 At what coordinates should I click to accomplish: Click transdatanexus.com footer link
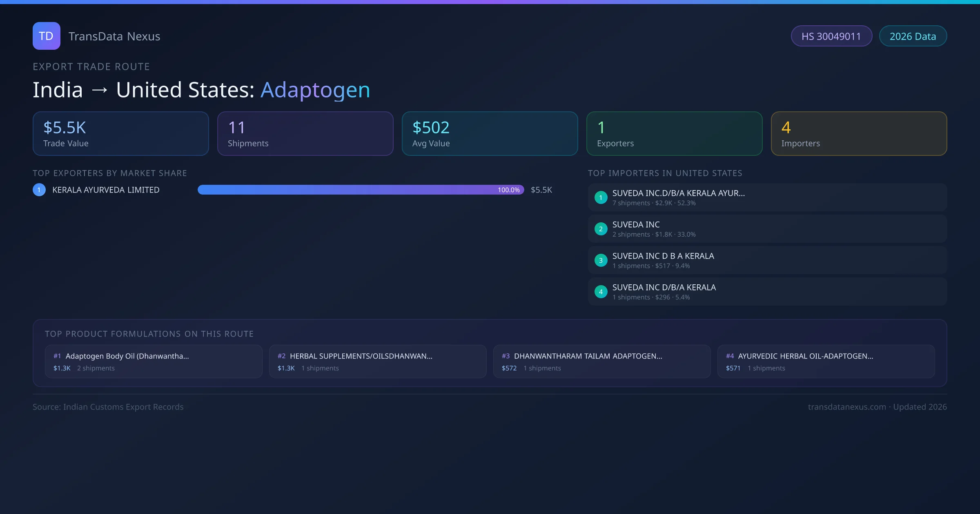pos(846,407)
